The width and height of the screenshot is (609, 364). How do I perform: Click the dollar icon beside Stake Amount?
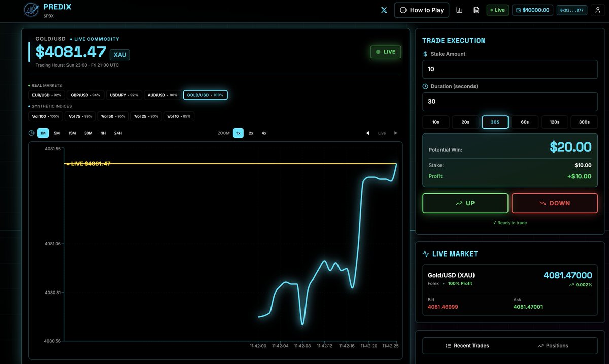(425, 54)
